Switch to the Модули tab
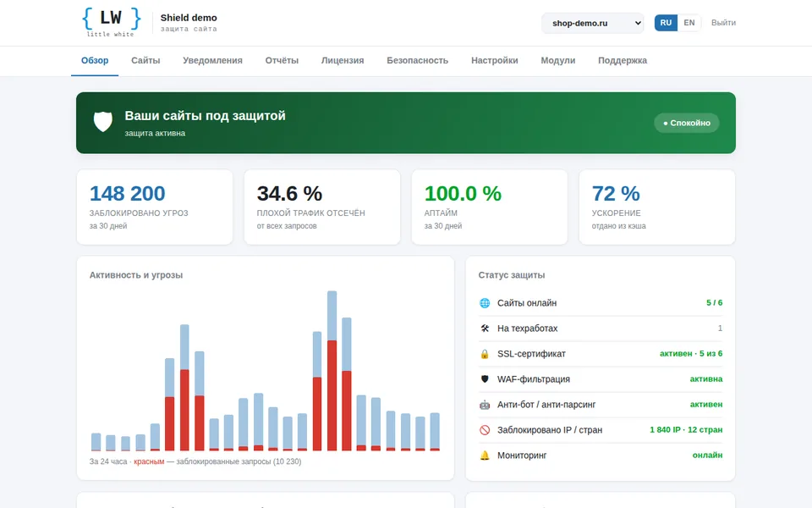Viewport: 812px width, 508px height. (557, 61)
